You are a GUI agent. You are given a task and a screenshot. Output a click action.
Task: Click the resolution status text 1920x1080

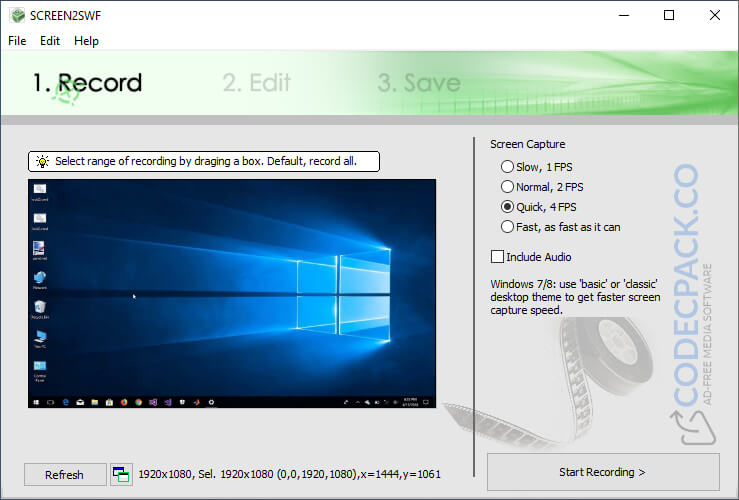[x=289, y=474]
